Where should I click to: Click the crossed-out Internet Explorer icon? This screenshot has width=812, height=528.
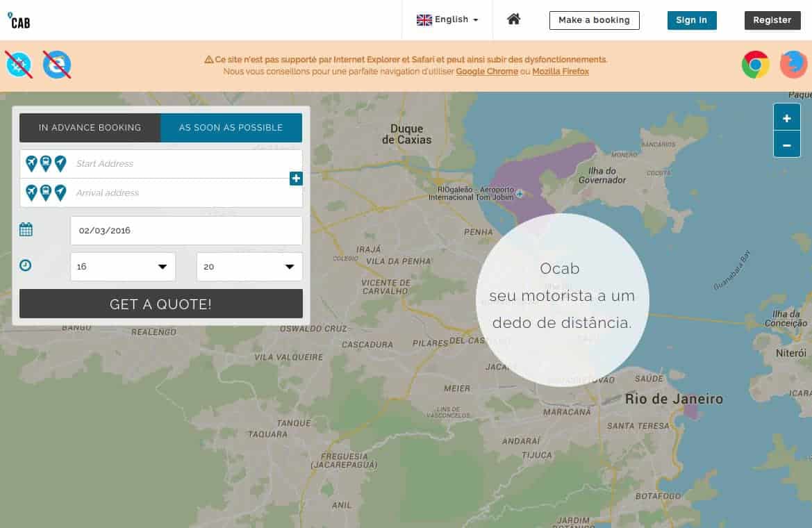[57, 65]
